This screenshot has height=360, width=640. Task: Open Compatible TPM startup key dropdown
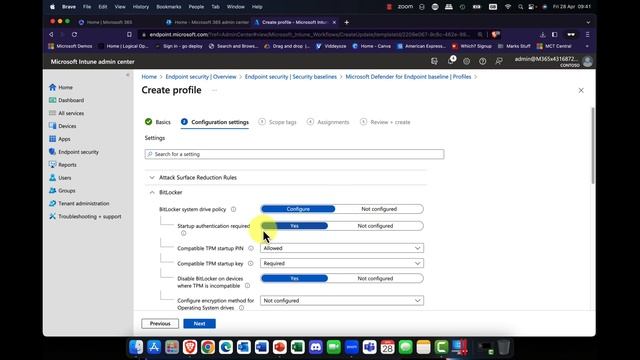click(x=342, y=263)
